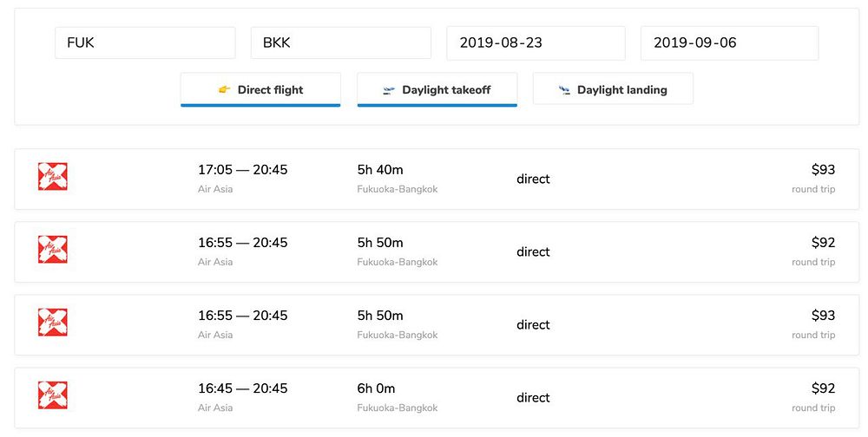Click the direct label on the 17:05 flight

pos(533,179)
